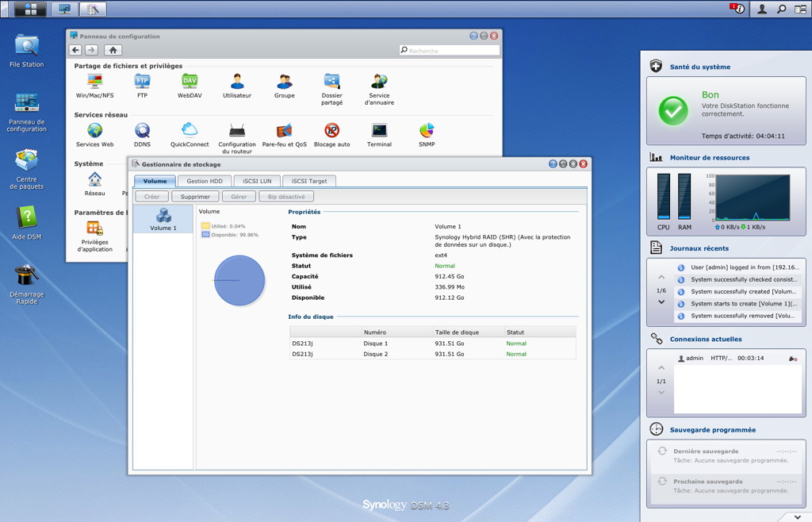Click the "User [admin] logged in" log entry
Viewport: 812px width, 522px height.
[x=738, y=267]
